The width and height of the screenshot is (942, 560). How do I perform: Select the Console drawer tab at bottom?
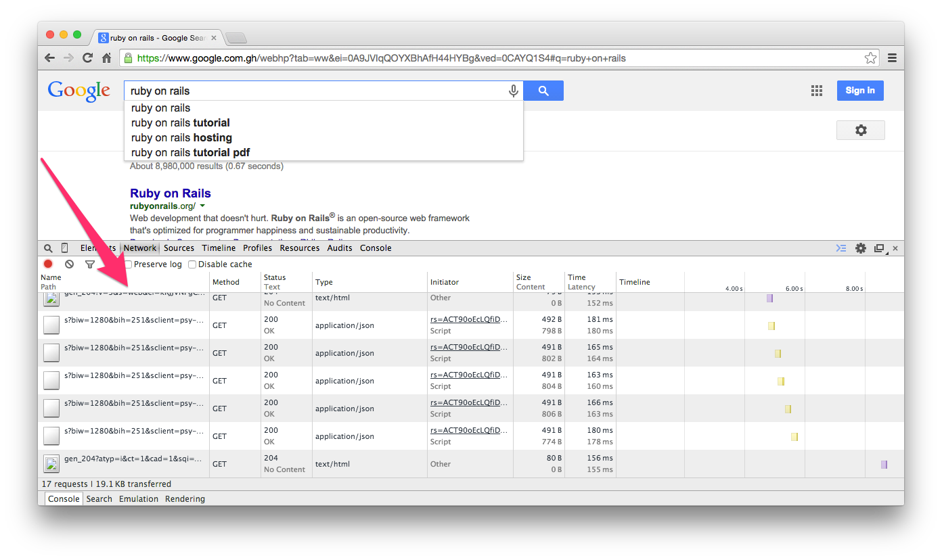pyautogui.click(x=64, y=499)
